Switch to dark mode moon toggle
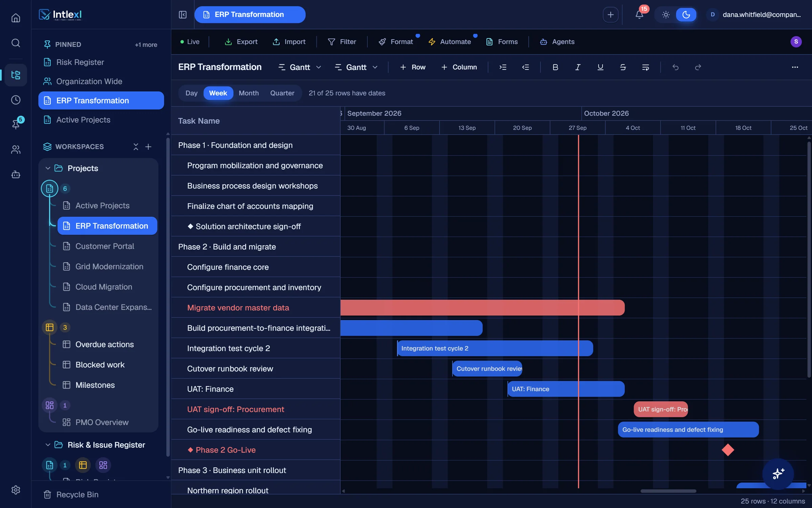 pos(686,15)
